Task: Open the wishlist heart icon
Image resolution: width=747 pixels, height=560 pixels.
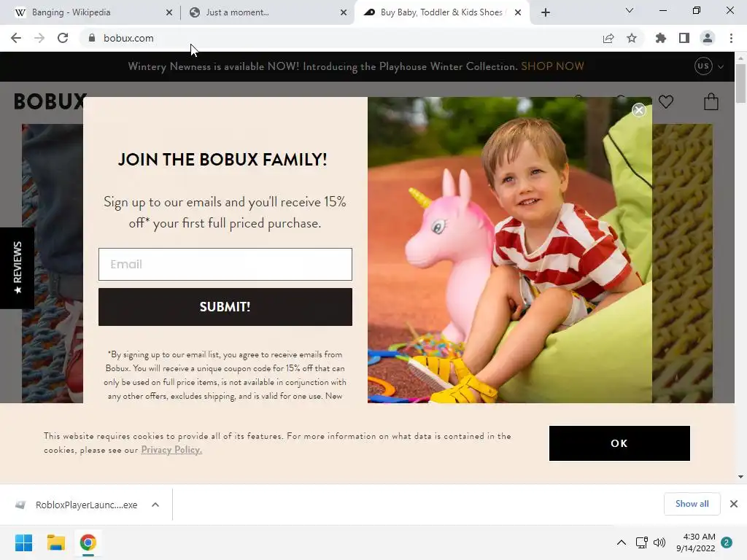Action: coord(666,101)
